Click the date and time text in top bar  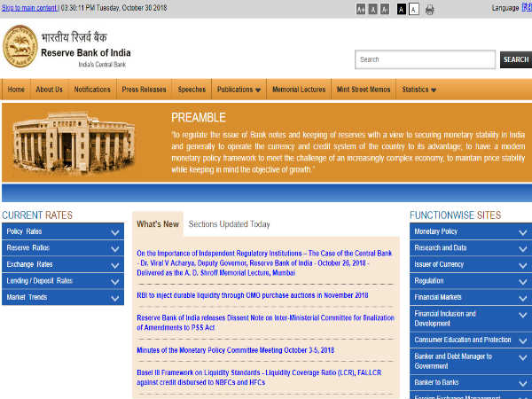point(114,8)
